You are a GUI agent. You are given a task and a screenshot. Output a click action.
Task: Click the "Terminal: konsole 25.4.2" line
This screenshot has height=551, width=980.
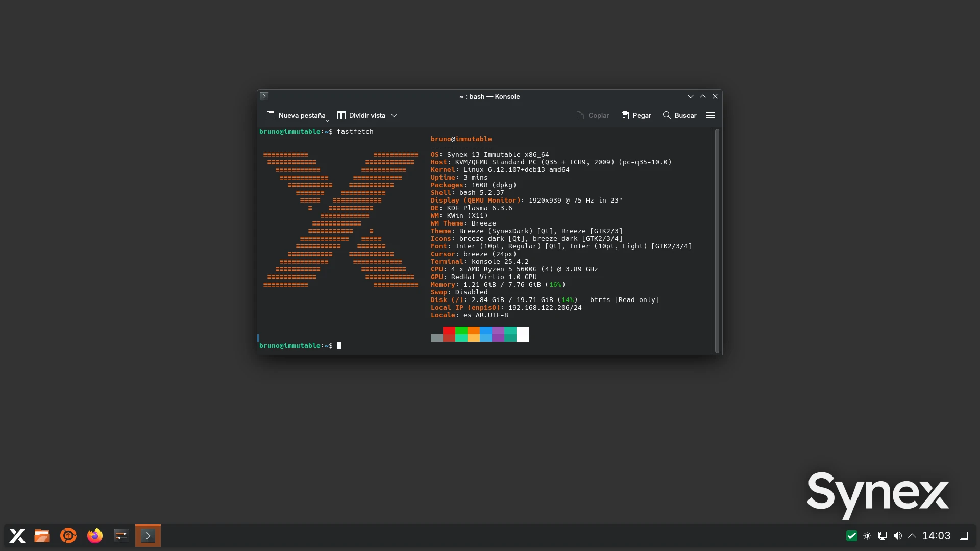(x=480, y=262)
